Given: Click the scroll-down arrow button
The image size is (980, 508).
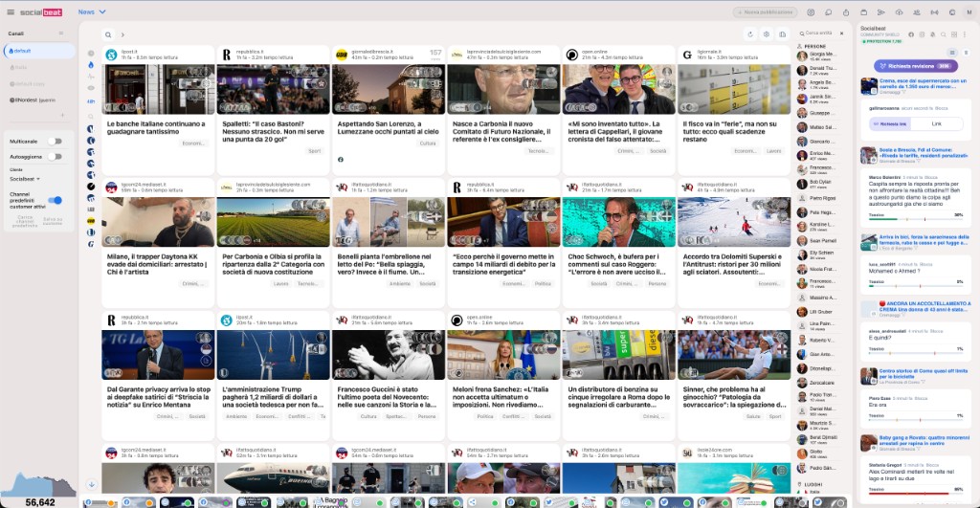Looking at the screenshot, I should pos(91,484).
